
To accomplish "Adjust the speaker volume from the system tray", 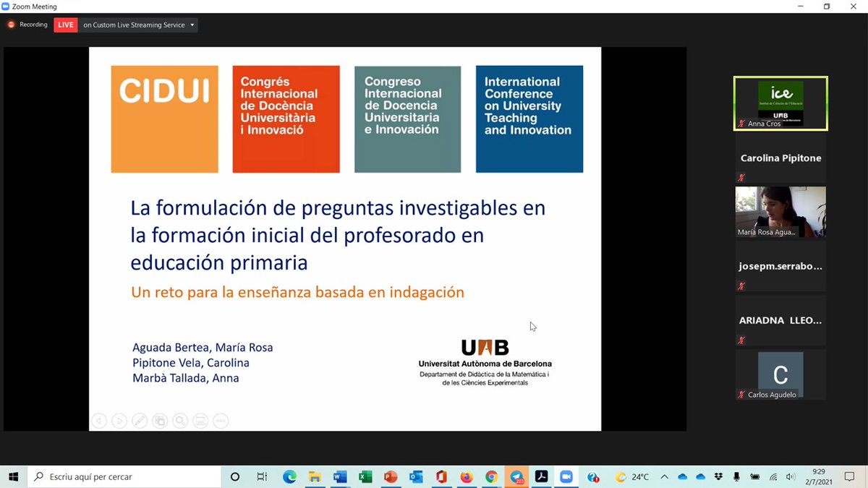I will tap(790, 476).
